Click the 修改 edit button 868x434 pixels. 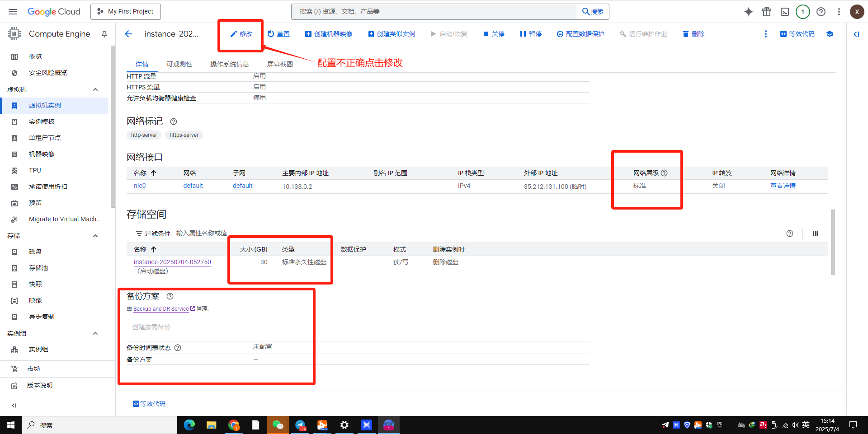(241, 34)
